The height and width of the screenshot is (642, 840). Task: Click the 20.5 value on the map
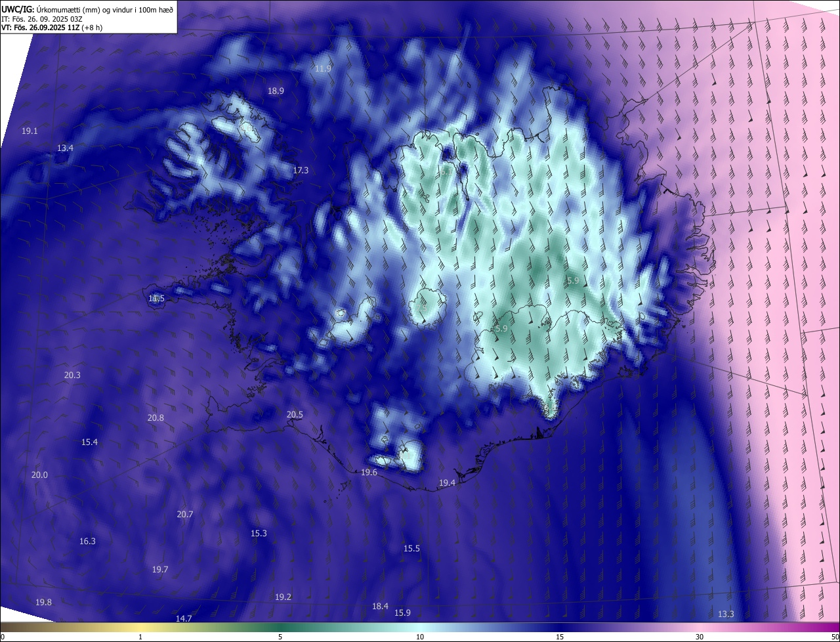coord(295,415)
